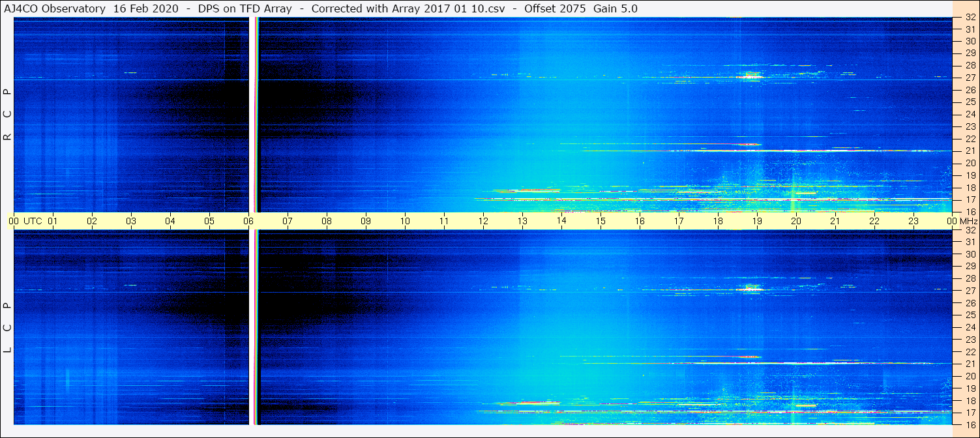Select the 11 hour marker on time axis
980x438 pixels.
[x=444, y=221]
